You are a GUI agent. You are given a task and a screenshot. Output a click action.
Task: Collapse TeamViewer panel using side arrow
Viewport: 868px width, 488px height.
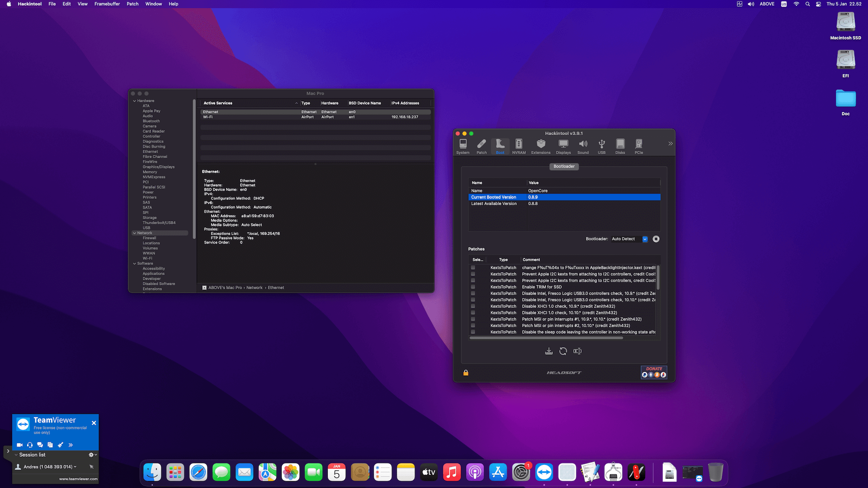point(8,451)
